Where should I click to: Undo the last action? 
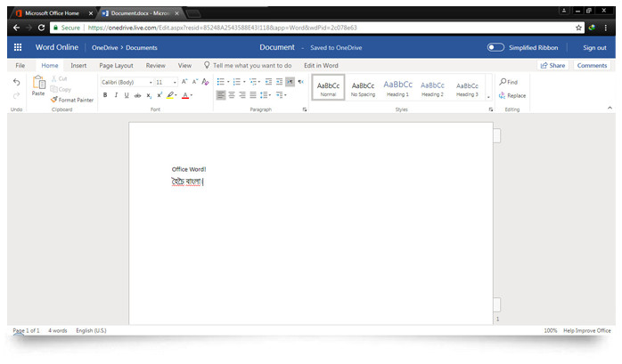pyautogui.click(x=16, y=82)
